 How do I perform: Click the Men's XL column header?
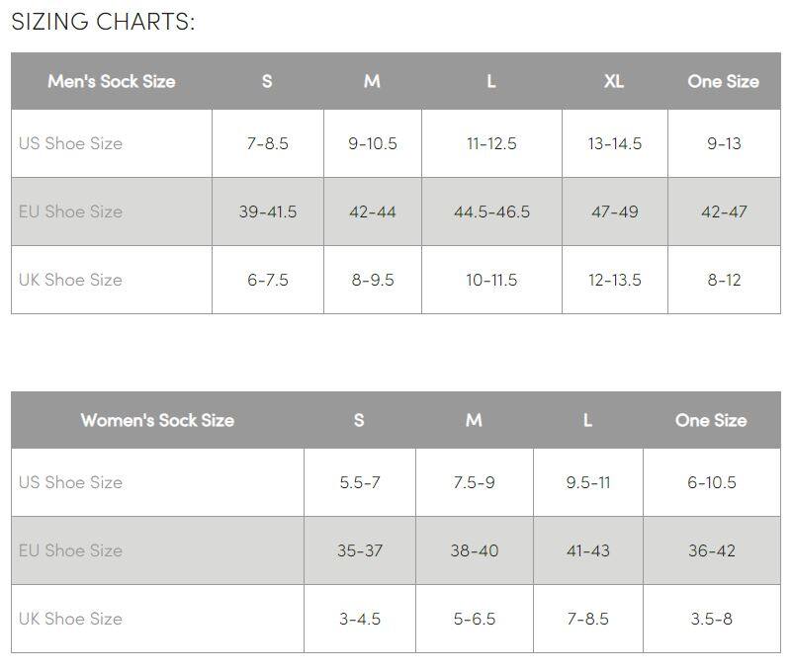[614, 81]
